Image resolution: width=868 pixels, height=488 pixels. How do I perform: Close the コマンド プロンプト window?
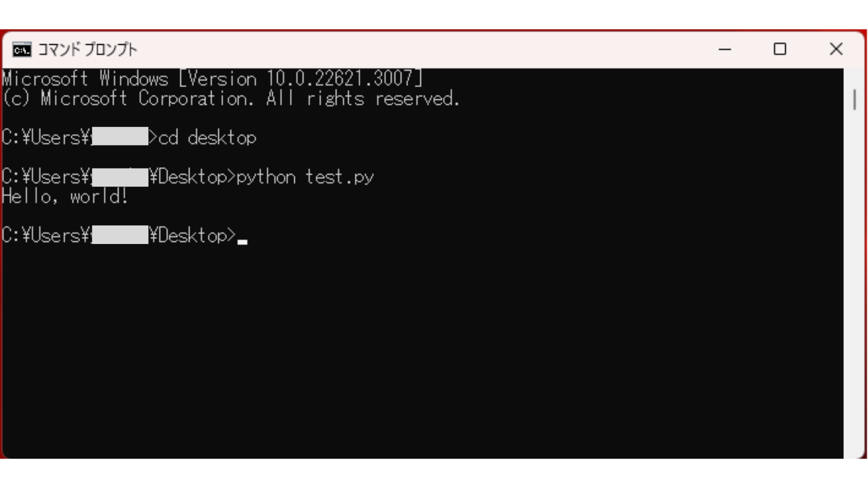pos(836,49)
